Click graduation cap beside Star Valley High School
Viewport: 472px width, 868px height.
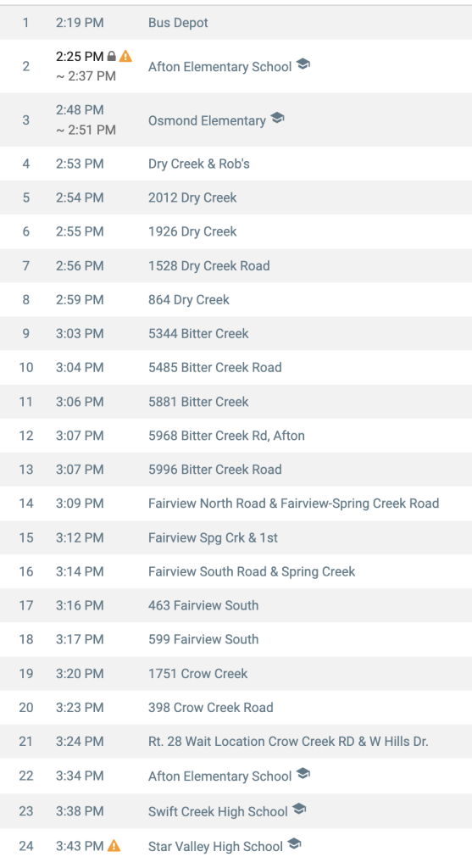point(294,843)
